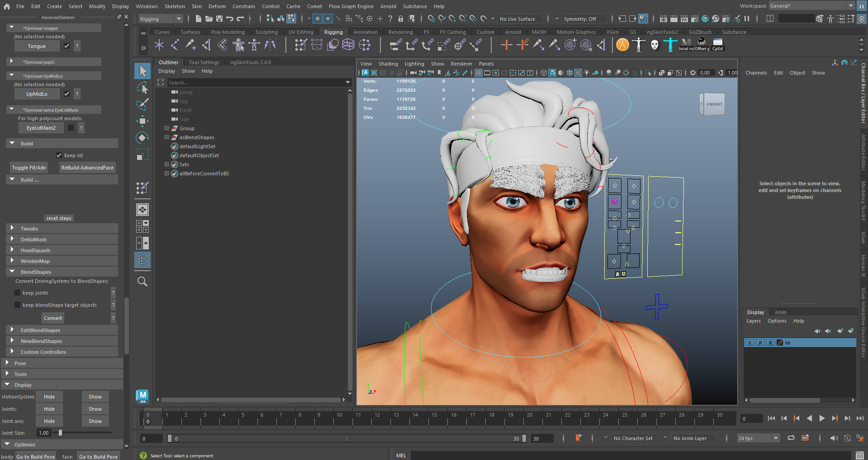Expand the Group node in Outliner
Screen dimensions: 868x460
click(166, 128)
